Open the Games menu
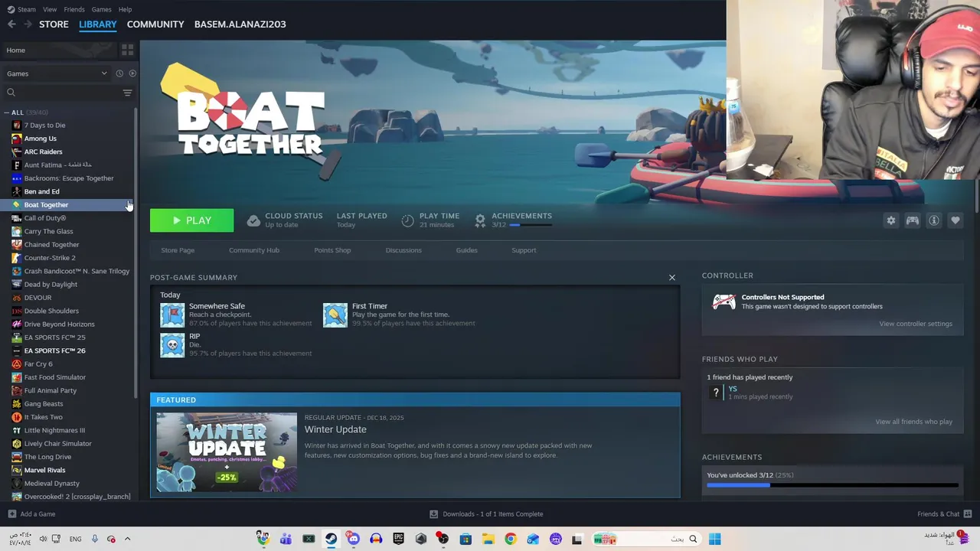The width and height of the screenshot is (980, 551). [x=101, y=9]
